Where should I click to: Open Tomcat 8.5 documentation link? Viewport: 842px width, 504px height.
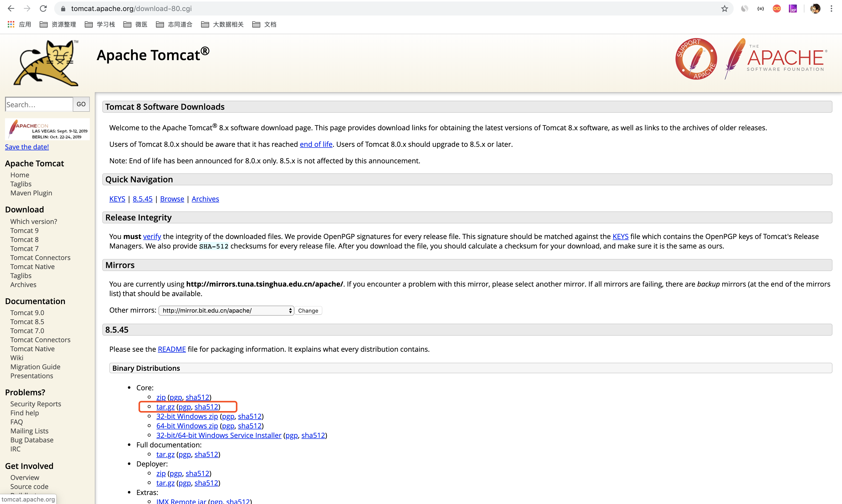27,322
